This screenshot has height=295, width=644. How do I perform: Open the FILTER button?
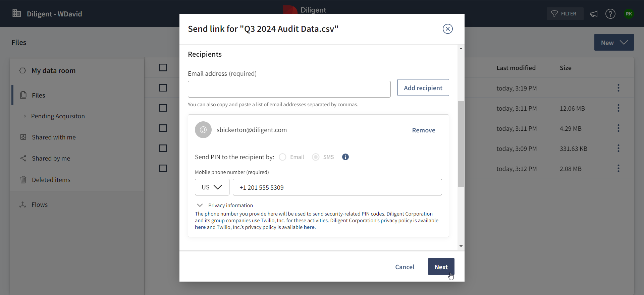coord(565,14)
